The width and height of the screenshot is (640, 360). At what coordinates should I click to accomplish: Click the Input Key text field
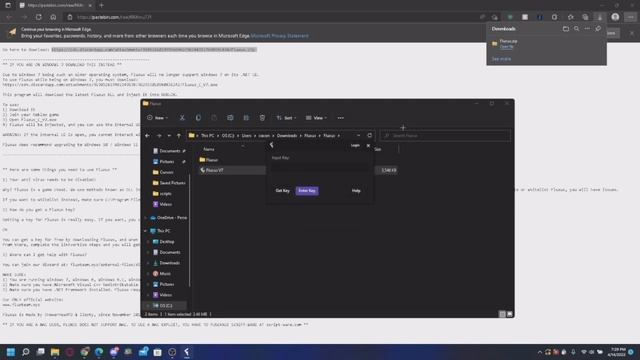point(319,167)
